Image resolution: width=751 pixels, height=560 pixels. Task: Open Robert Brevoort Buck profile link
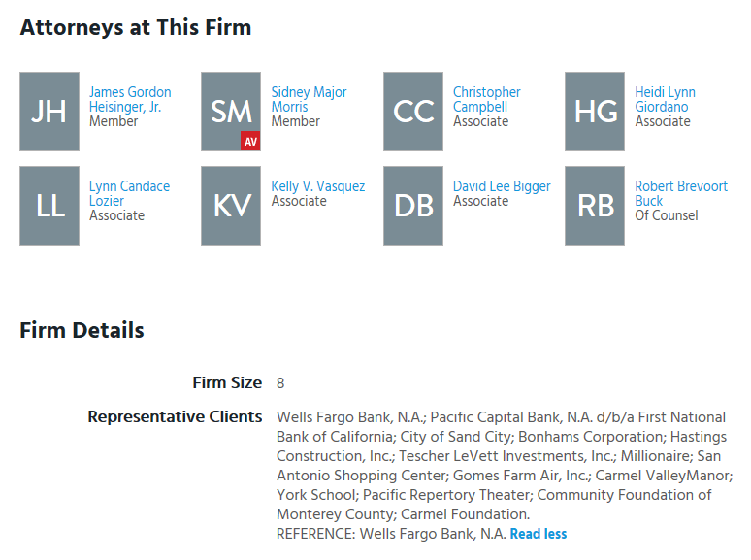point(681,193)
